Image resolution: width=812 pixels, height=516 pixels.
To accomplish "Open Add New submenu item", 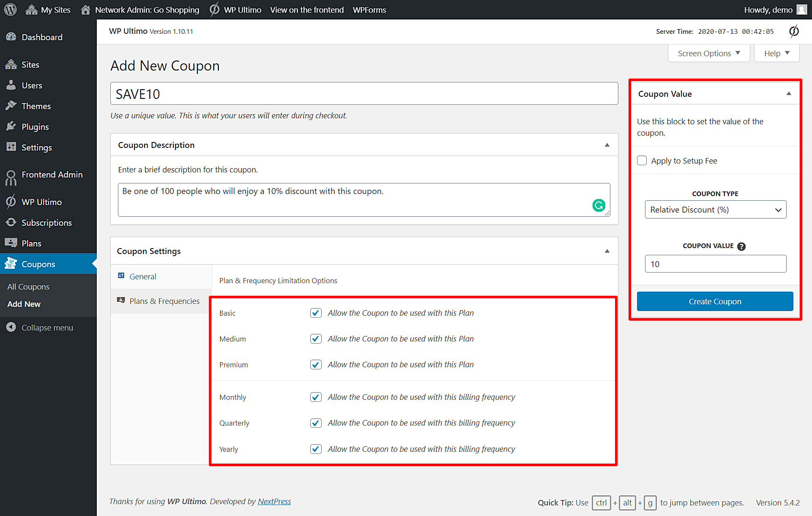I will [24, 304].
